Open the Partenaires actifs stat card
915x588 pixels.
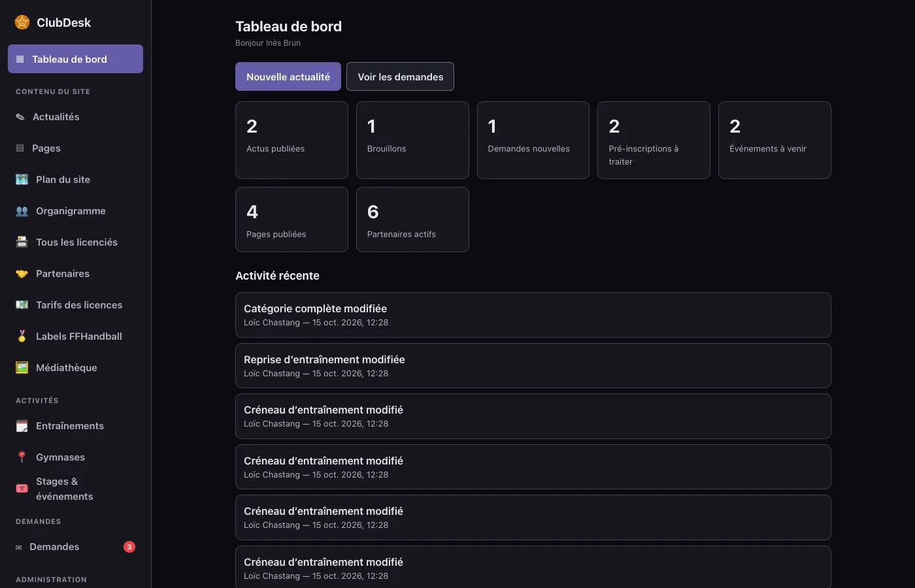(412, 220)
